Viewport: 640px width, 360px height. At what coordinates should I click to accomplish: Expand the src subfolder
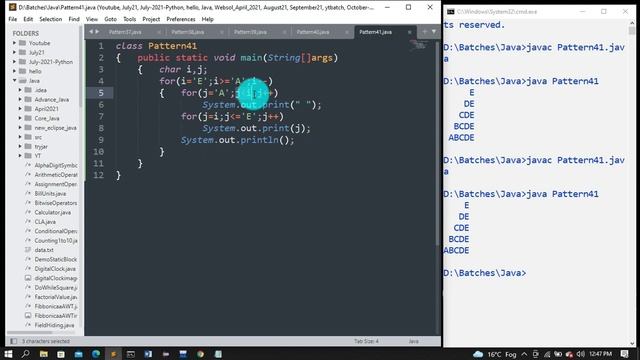pyautogui.click(x=20, y=137)
